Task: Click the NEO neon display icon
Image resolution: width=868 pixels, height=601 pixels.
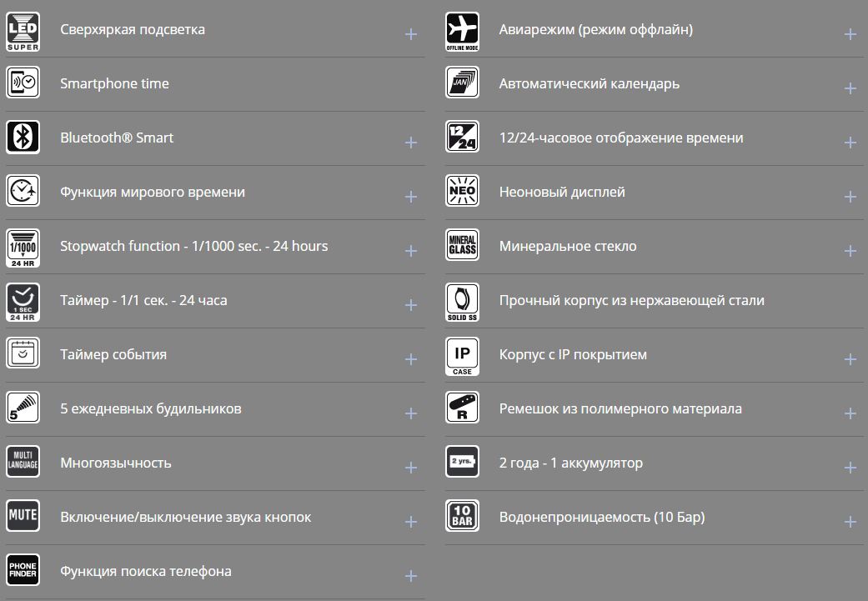Action: tap(462, 192)
